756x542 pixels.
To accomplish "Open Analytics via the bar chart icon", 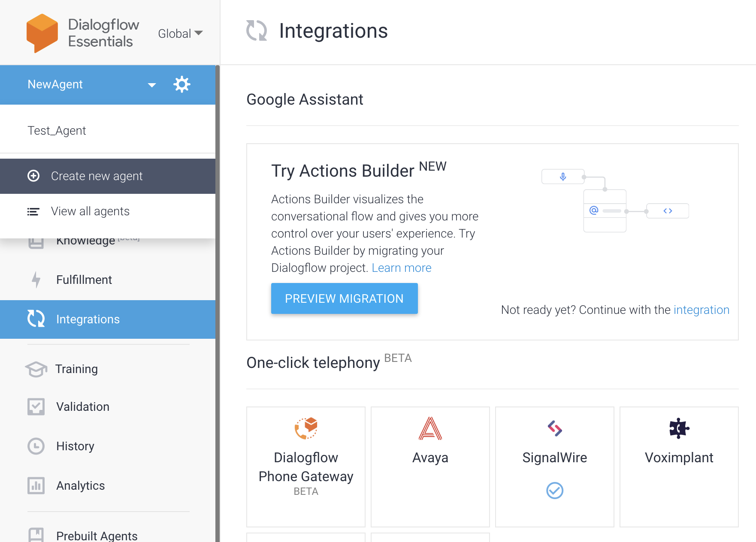I will pos(36,485).
